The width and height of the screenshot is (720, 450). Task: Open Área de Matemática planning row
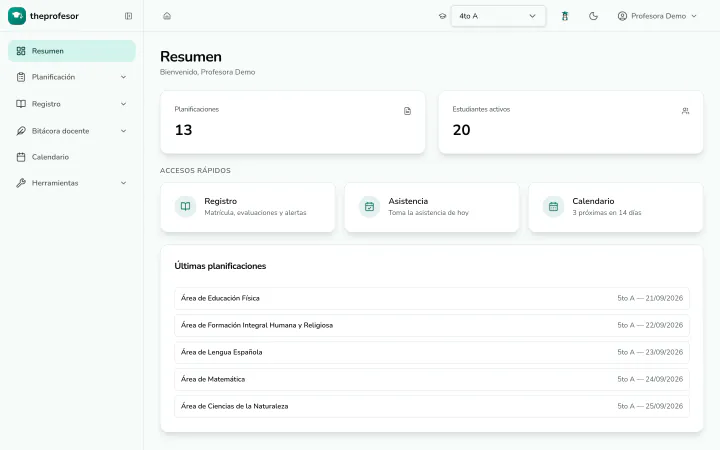[x=432, y=379]
